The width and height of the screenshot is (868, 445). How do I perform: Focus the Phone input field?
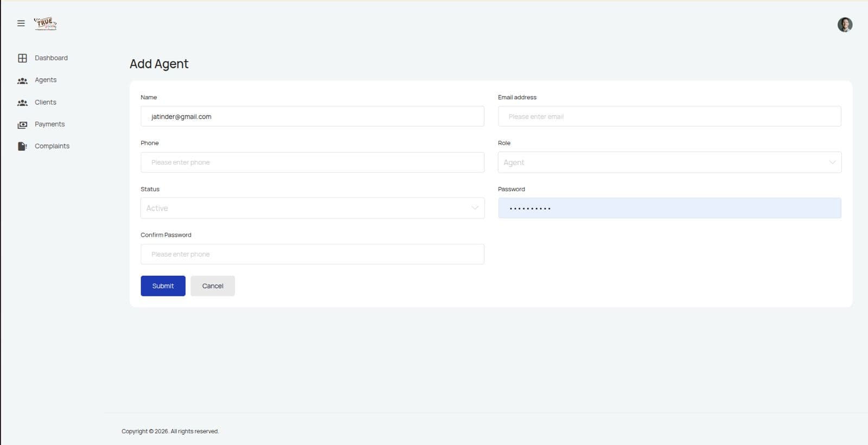(312, 162)
